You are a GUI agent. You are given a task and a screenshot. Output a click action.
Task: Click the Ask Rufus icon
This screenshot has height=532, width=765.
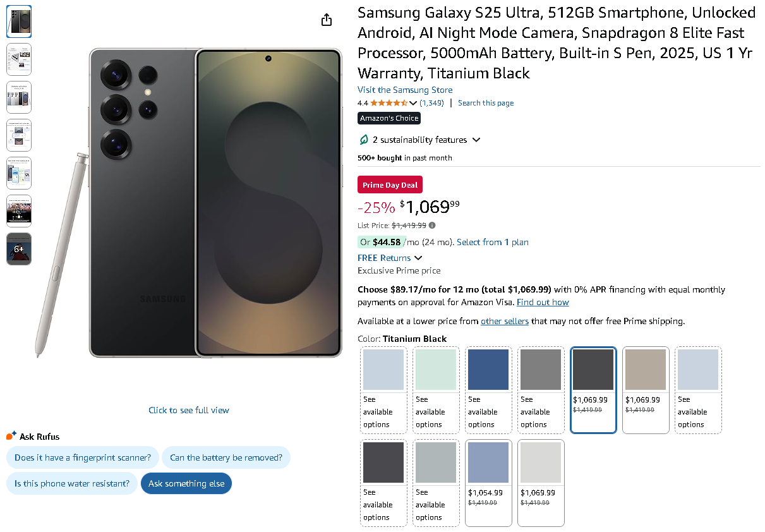coord(11,436)
